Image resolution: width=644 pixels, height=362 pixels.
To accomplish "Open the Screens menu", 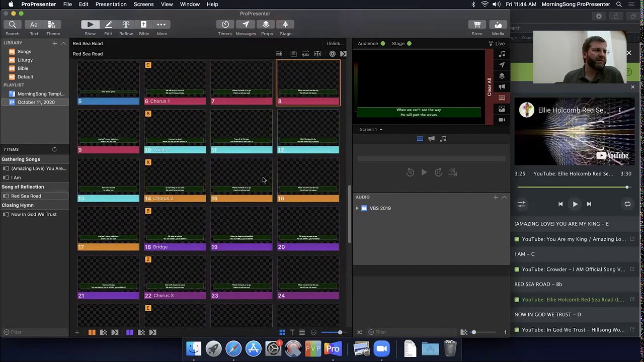I will tap(143, 4).
